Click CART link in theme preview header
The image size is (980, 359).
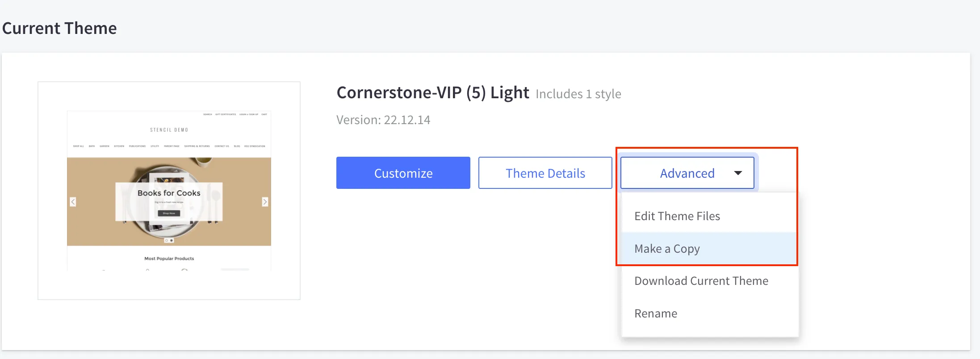point(264,115)
